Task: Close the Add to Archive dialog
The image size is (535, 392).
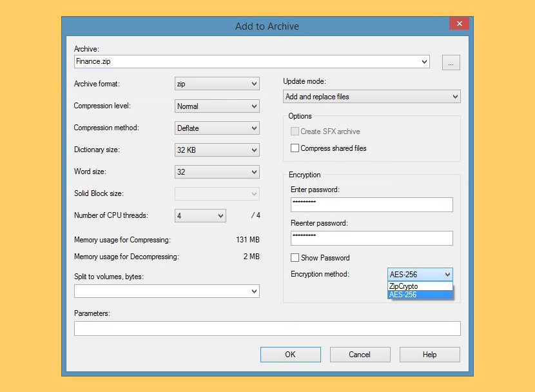Action: tap(459, 24)
